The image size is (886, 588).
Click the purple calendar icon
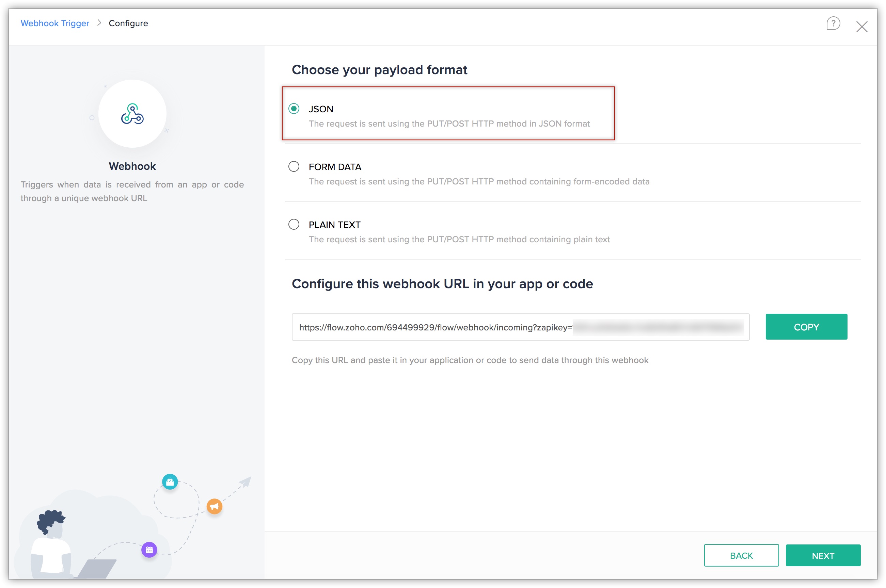tap(149, 550)
